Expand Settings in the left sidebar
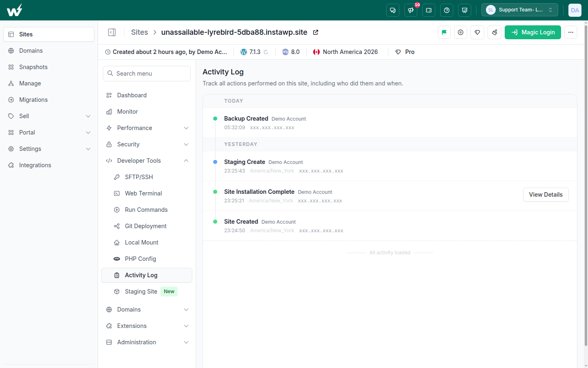The width and height of the screenshot is (588, 368). coord(49,149)
